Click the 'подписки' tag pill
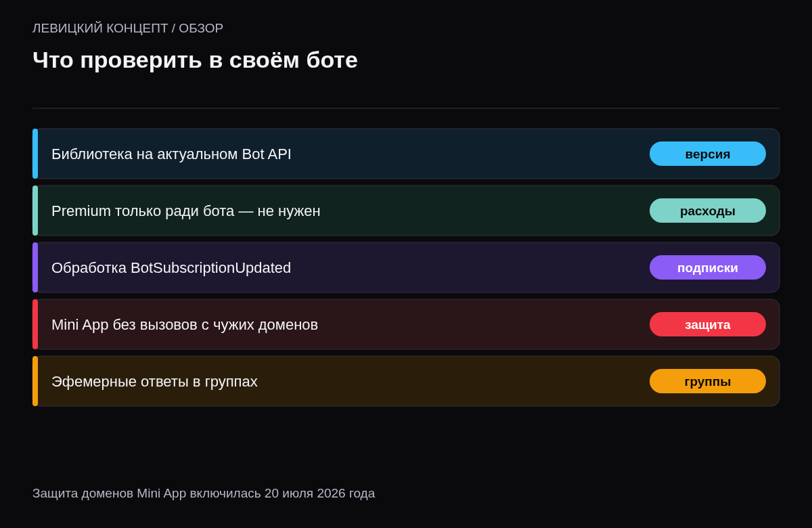 click(708, 267)
